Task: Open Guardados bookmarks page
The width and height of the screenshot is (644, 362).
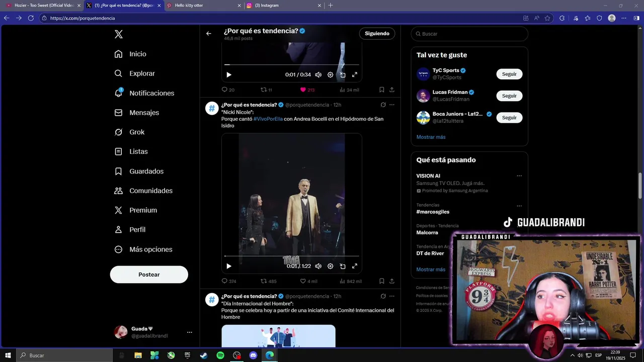Action: 139,171
